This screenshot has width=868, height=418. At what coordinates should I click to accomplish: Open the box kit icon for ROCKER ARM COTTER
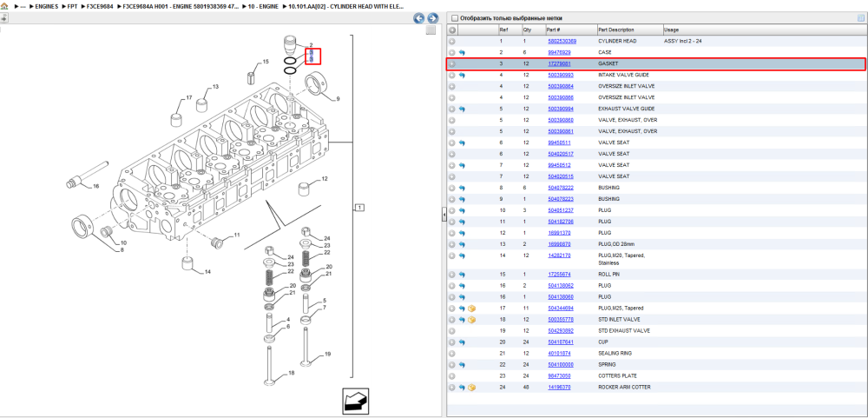click(x=471, y=388)
